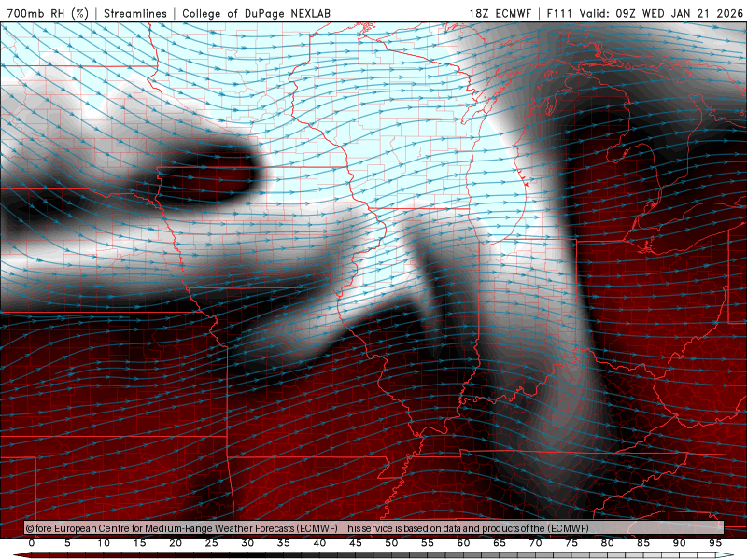Pick the '75' mark on the humidity scale
Screen dimensions: 747x560
[571, 543]
